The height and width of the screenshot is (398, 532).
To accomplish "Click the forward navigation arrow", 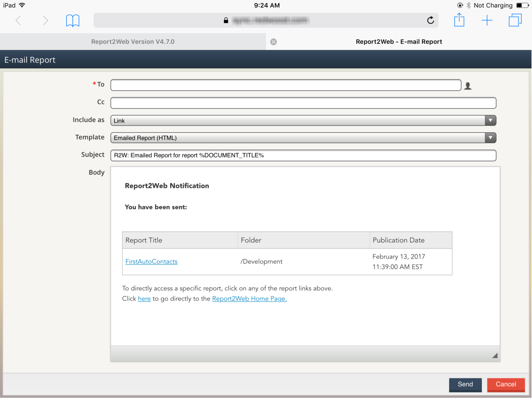I will click(46, 20).
